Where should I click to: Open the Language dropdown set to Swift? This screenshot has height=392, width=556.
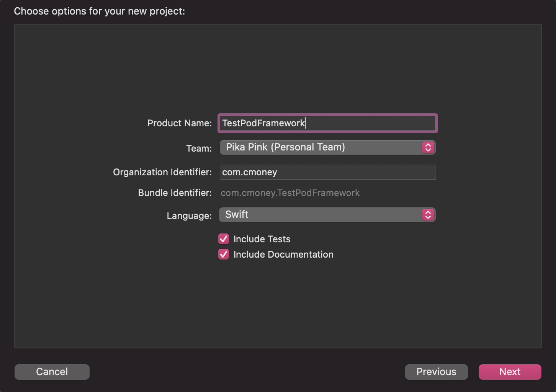coord(321,215)
